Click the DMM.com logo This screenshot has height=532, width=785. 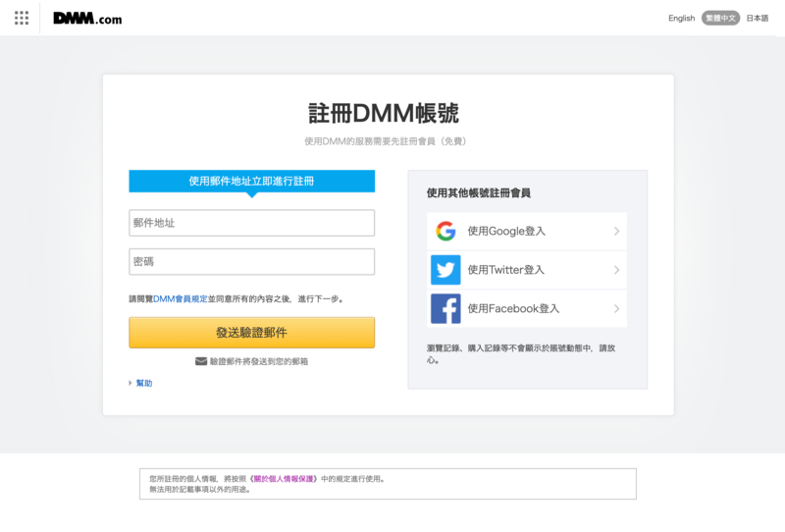coord(87,19)
